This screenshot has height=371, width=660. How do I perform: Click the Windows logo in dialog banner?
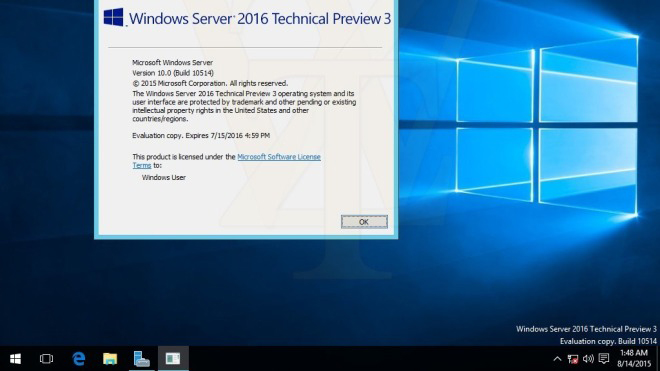[x=114, y=18]
